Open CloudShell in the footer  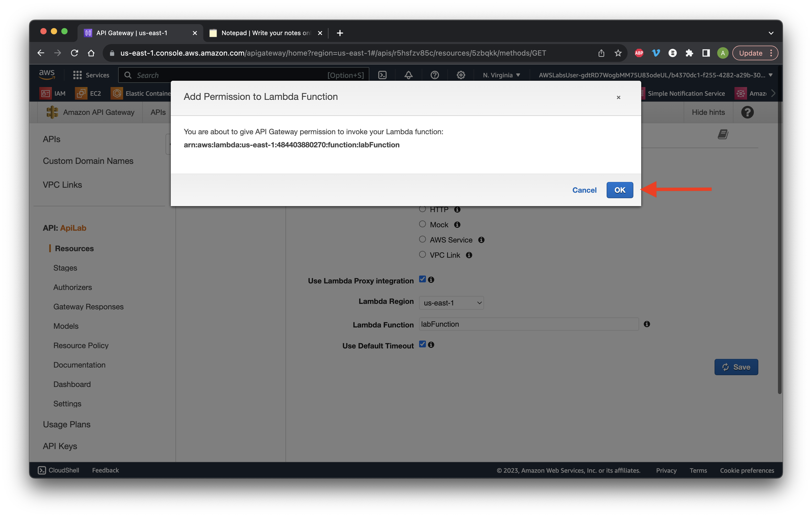click(58, 470)
